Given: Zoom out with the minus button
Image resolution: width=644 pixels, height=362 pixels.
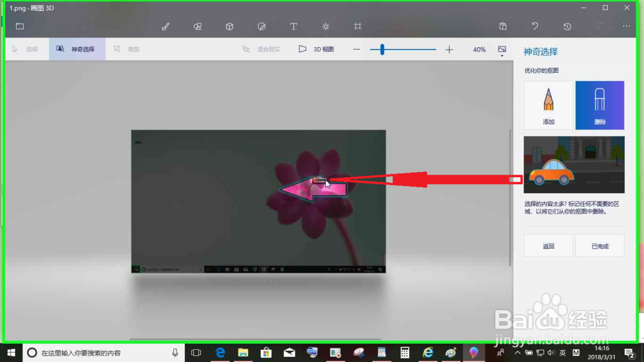Looking at the screenshot, I should 357,50.
